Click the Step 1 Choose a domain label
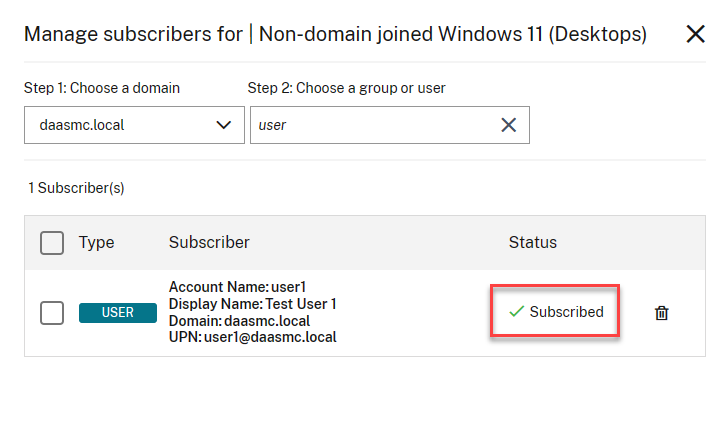 tap(102, 88)
